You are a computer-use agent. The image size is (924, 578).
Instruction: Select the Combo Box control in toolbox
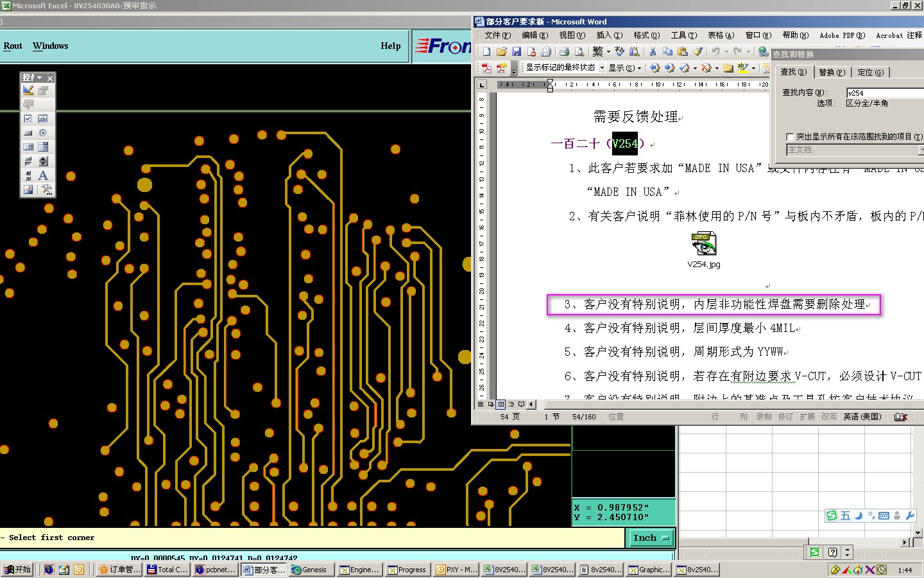click(43, 147)
